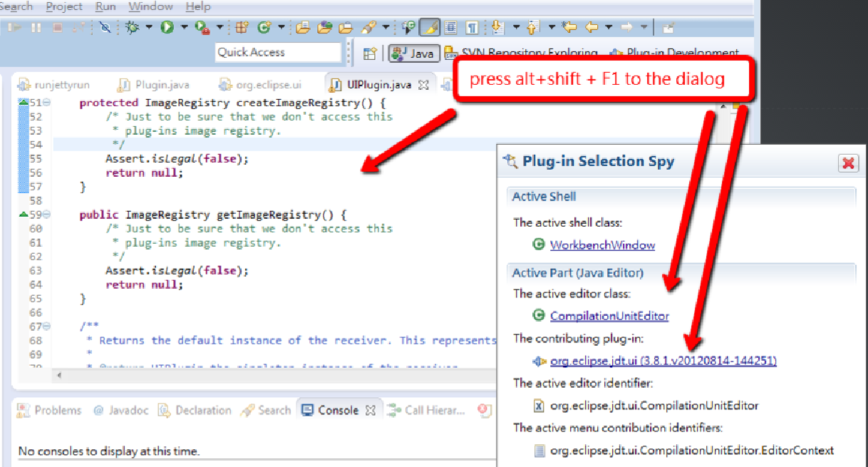Viewport: 868px width, 467px height.
Task: Click the New Java Class icon
Action: (x=264, y=28)
